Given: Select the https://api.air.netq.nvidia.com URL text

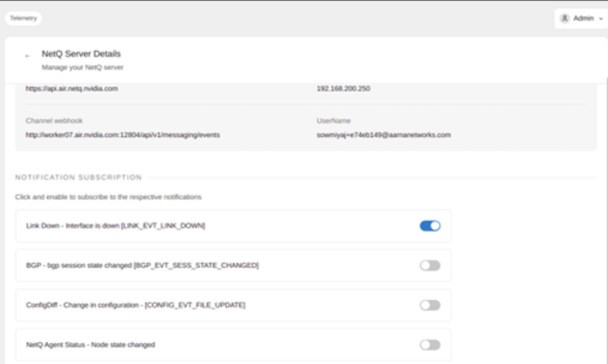Looking at the screenshot, I should click(72, 89).
